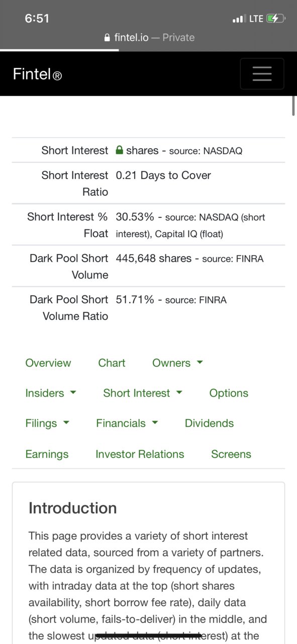Select the Earnings link
Viewport: 297px width, 644px height.
[47, 454]
